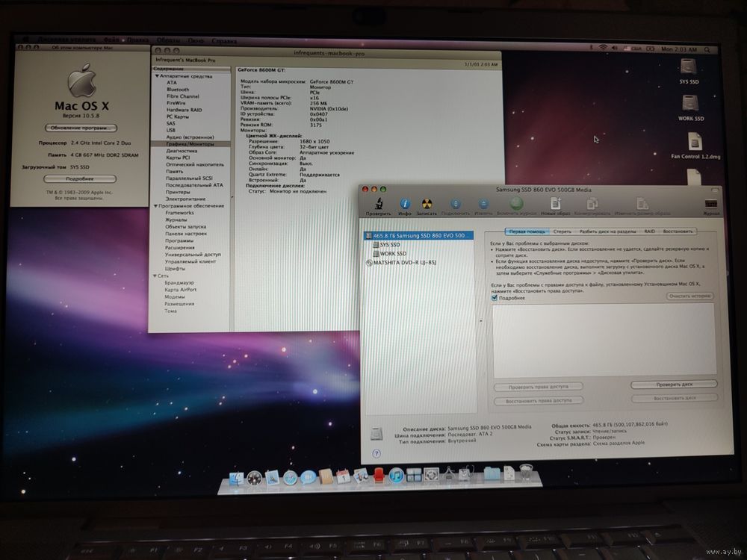This screenshot has width=747, height=560.
Task: Click the Обновление программ software update button
Action: tap(80, 128)
